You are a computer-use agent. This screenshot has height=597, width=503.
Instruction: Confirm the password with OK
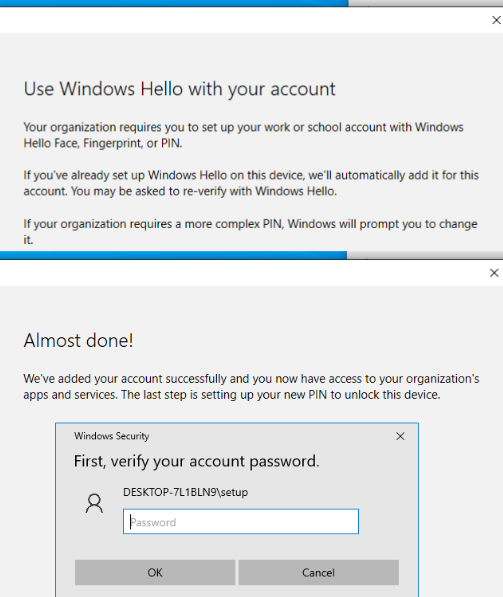pos(155,572)
